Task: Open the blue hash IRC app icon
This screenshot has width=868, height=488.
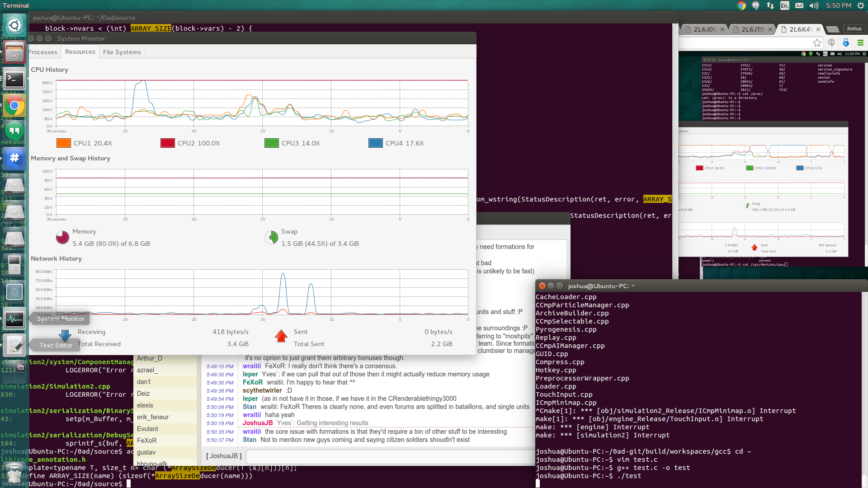Action: tap(14, 158)
